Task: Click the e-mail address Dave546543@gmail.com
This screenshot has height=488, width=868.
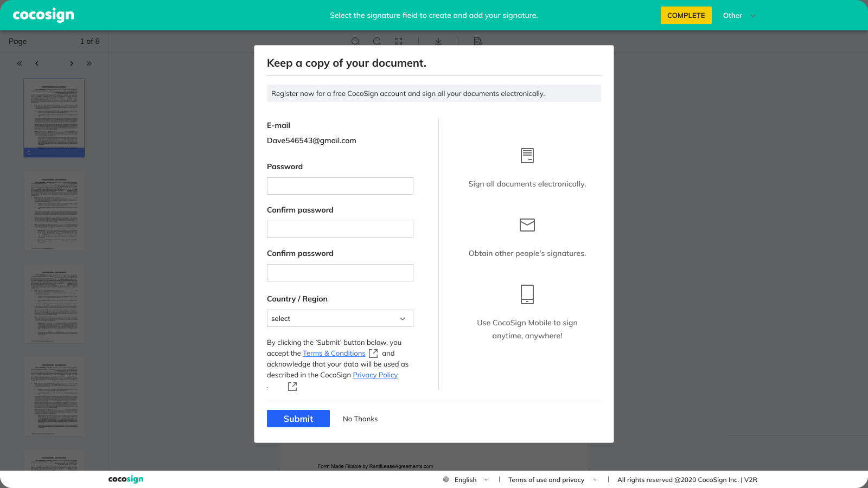Action: 311,140
